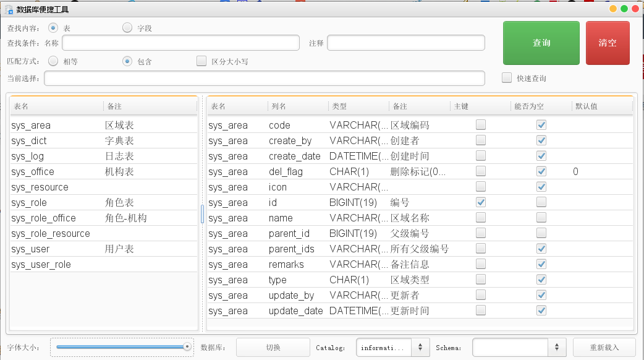The width and height of the screenshot is (644, 360).
Task: Click the 重新载入 button
Action: point(604,348)
